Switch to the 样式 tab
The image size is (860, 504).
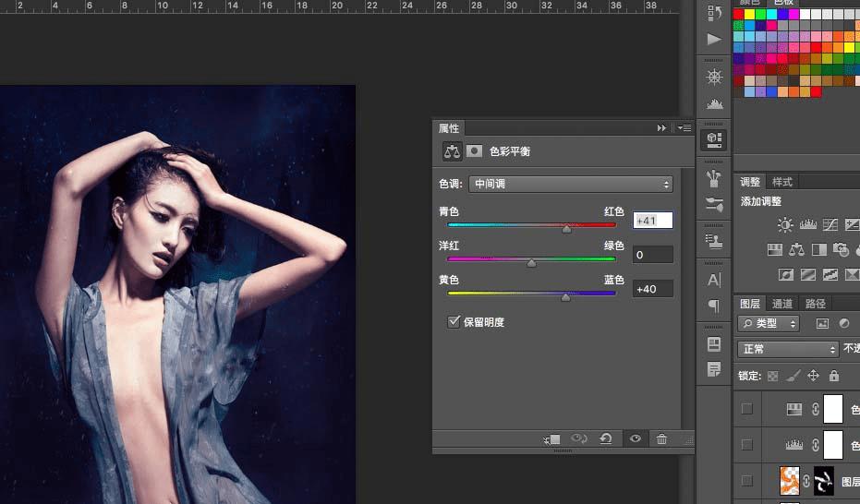782,182
